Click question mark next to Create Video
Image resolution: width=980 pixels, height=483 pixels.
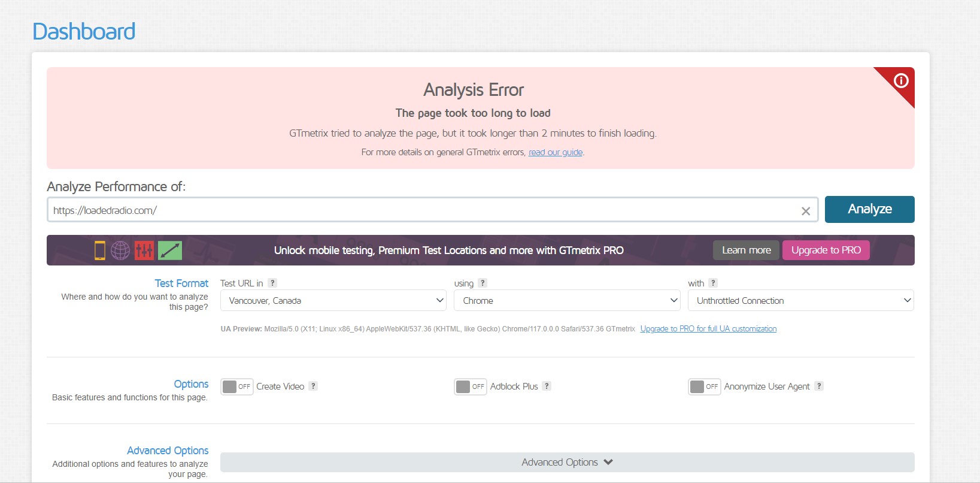313,386
